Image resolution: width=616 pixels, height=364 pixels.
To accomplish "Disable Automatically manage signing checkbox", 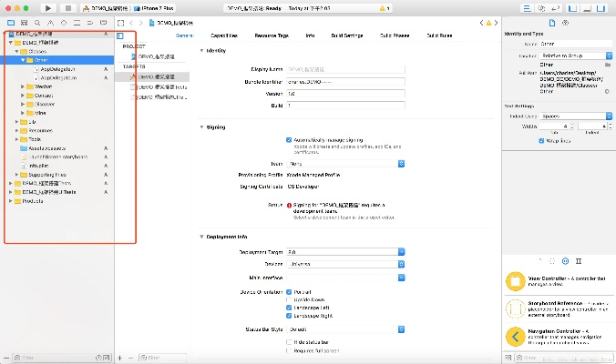I will point(289,141).
